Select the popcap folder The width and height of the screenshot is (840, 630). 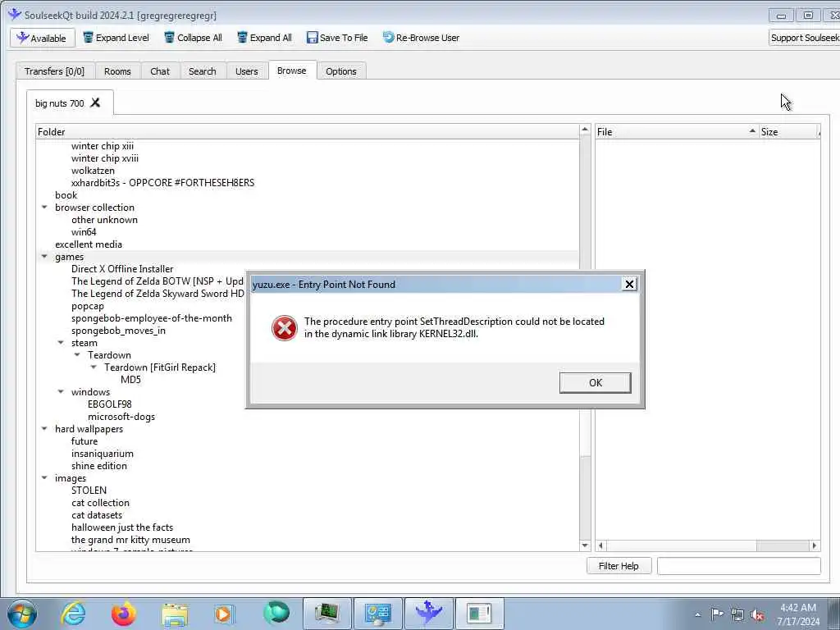(87, 306)
